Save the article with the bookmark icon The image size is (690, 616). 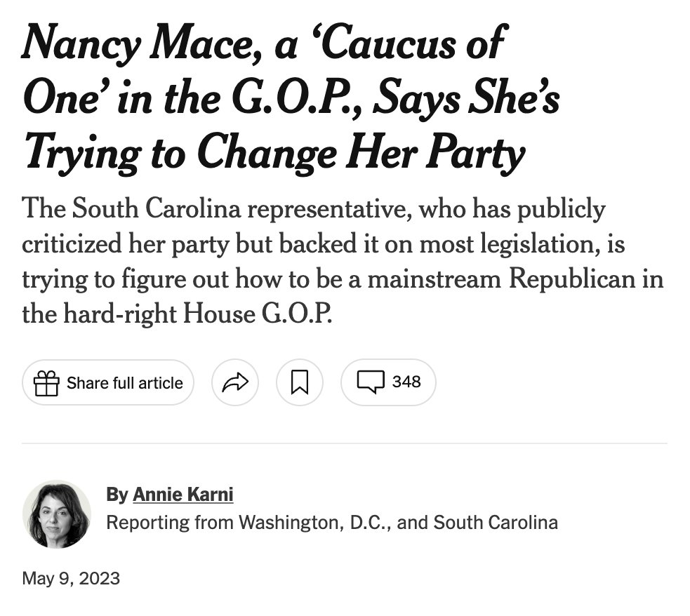point(300,382)
